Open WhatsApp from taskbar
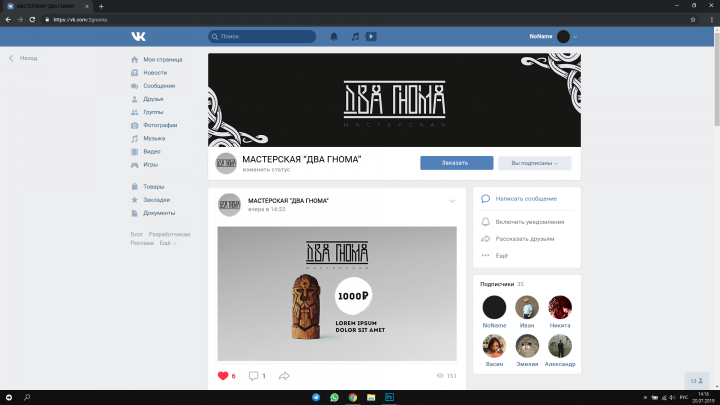Viewport: 720px width, 405px height. (334, 398)
